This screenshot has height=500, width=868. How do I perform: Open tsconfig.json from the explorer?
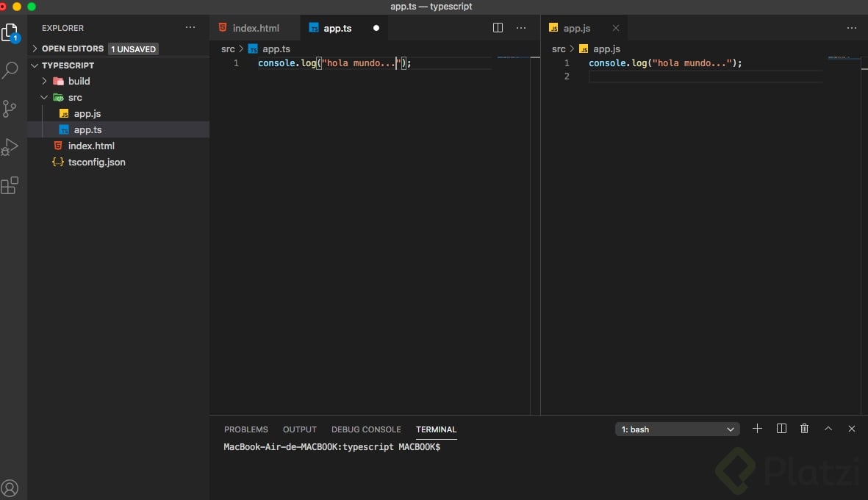[x=96, y=162]
